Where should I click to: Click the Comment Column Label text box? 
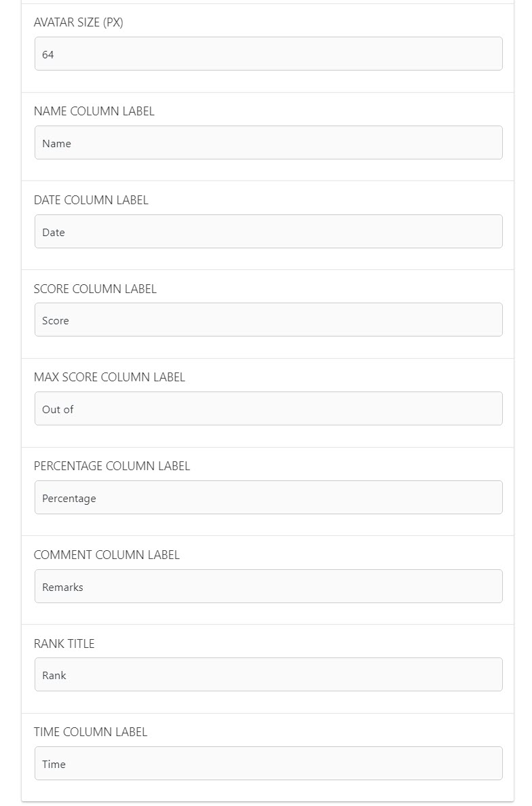pyautogui.click(x=268, y=586)
